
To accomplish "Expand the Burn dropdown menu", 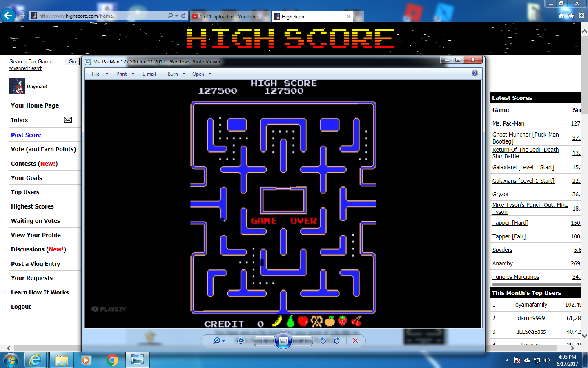I will 176,74.
